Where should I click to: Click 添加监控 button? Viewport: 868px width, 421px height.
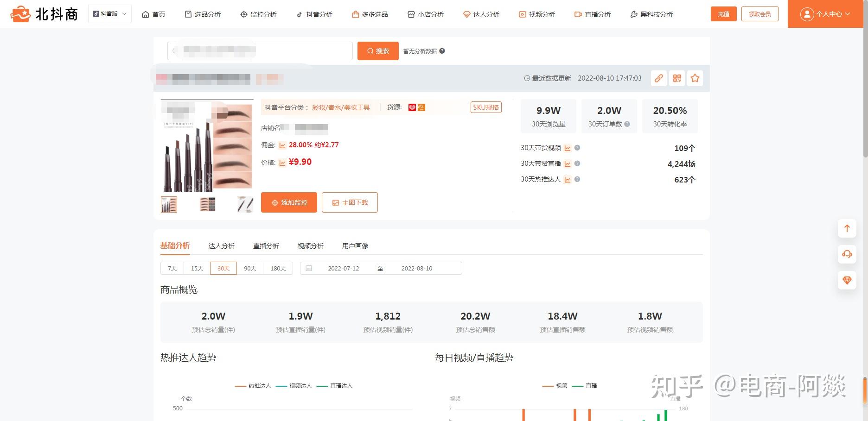pos(289,202)
